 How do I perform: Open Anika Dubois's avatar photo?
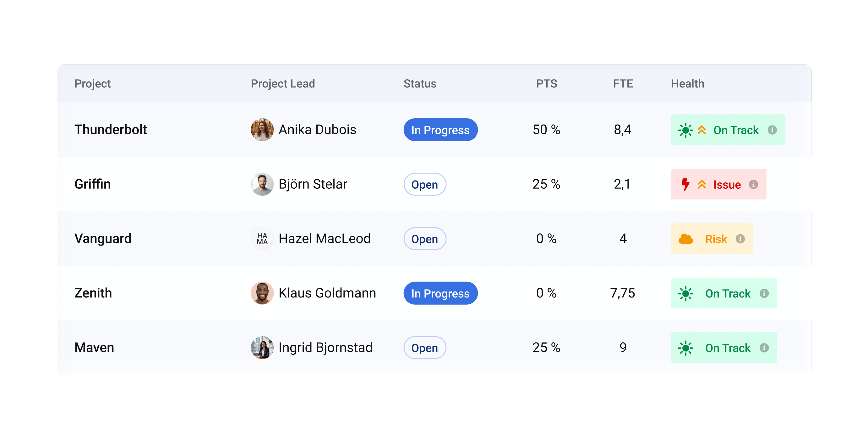click(262, 130)
